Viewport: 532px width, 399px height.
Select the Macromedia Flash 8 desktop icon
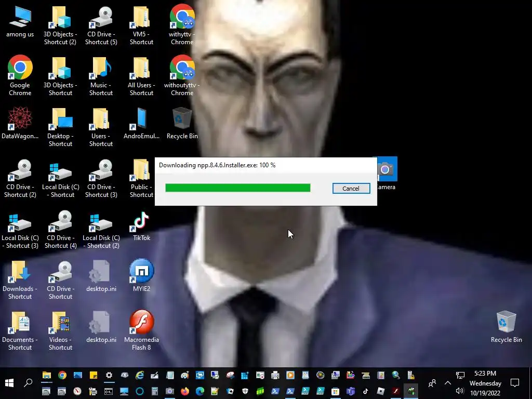click(141, 330)
